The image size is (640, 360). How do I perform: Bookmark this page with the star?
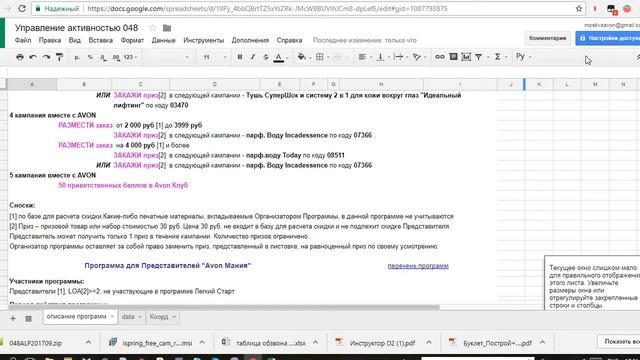pyautogui.click(x=579, y=9)
